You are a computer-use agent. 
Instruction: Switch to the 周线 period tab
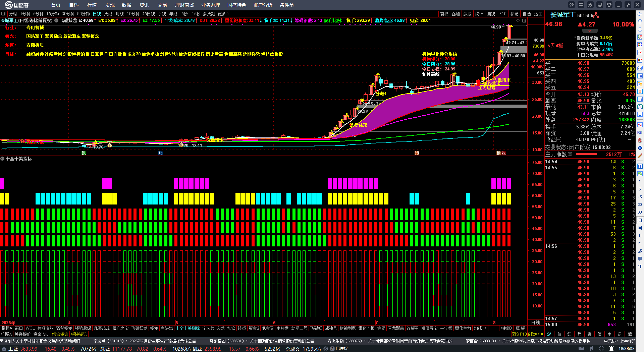(108, 14)
